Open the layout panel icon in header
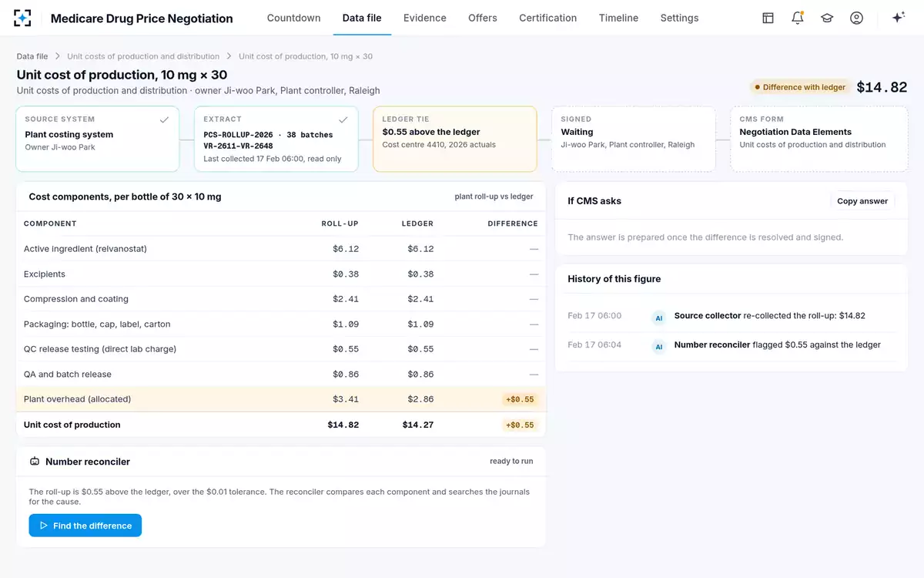 click(x=768, y=18)
